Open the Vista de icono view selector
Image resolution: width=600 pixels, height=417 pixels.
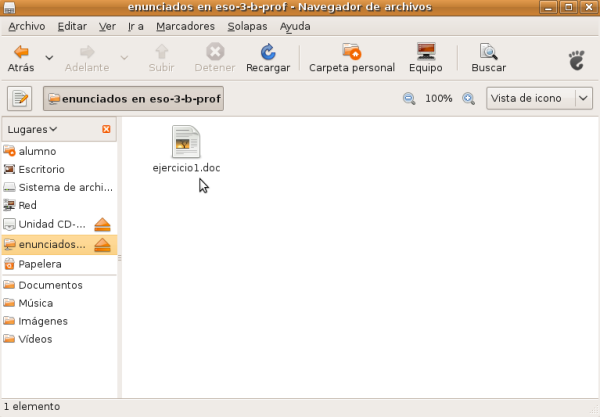(x=539, y=99)
